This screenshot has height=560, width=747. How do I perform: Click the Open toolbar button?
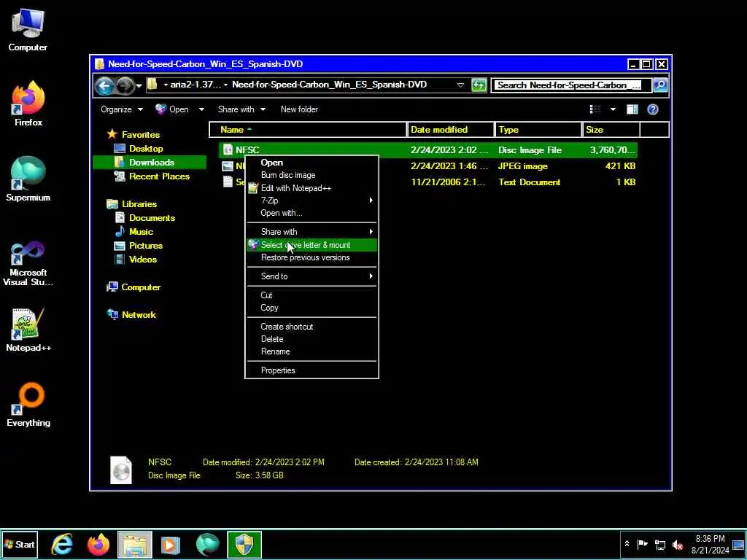point(172,109)
